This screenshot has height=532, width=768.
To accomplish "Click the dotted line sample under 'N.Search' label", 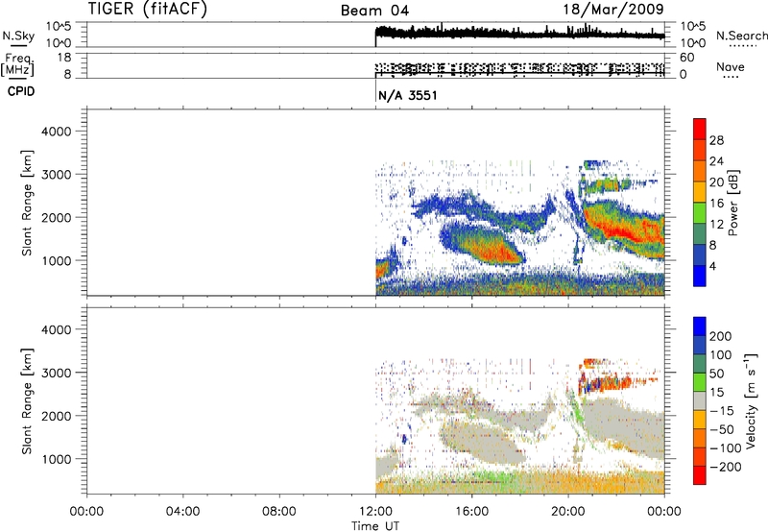I will pyautogui.click(x=742, y=45).
